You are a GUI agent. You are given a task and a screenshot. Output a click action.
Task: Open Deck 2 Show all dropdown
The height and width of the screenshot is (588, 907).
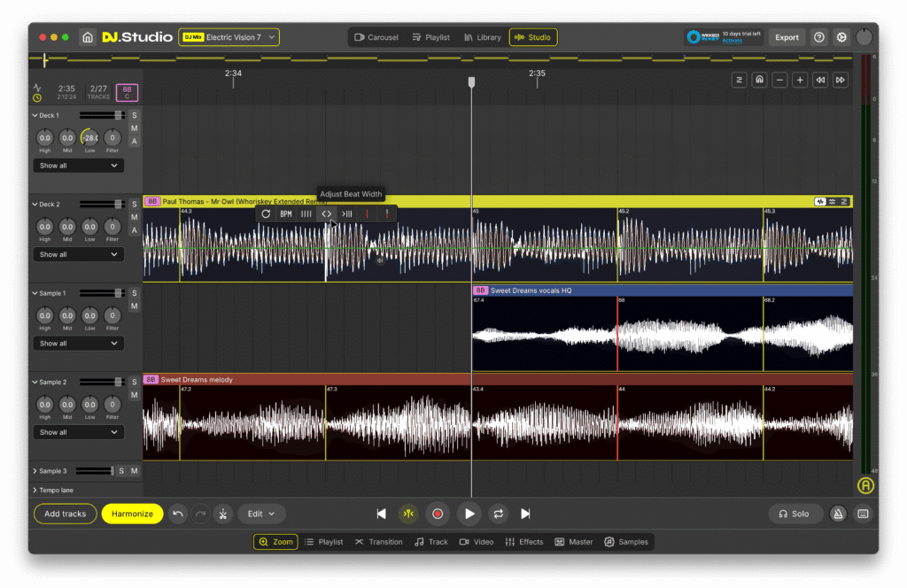pos(78,255)
